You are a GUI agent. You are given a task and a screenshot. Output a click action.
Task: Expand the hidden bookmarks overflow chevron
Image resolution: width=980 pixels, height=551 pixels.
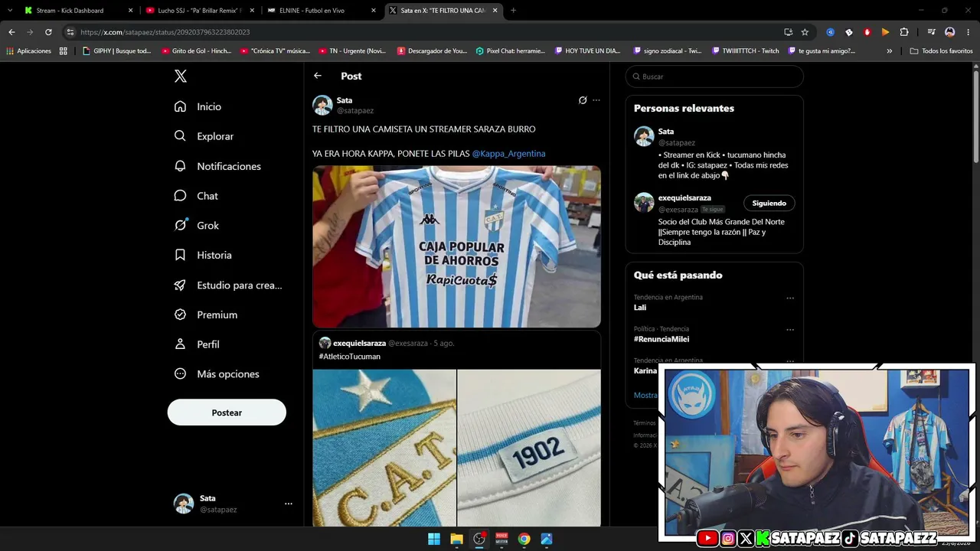tap(890, 51)
